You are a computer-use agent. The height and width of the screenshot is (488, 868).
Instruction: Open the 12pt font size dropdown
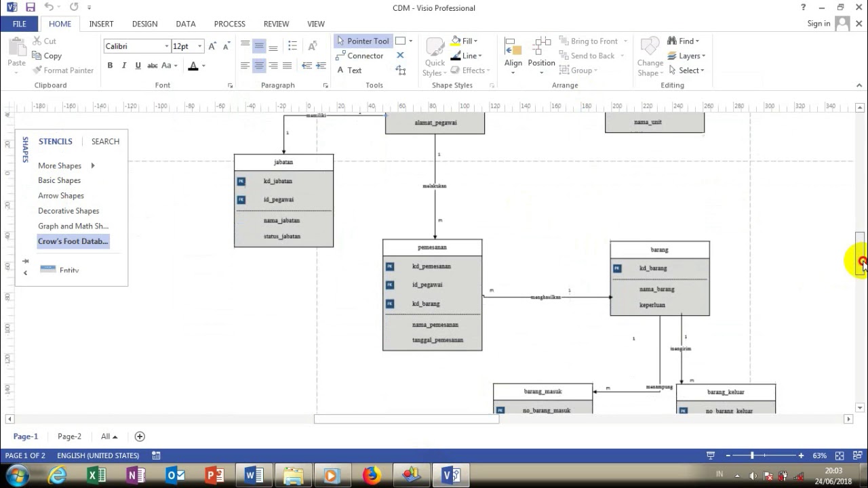coord(199,46)
